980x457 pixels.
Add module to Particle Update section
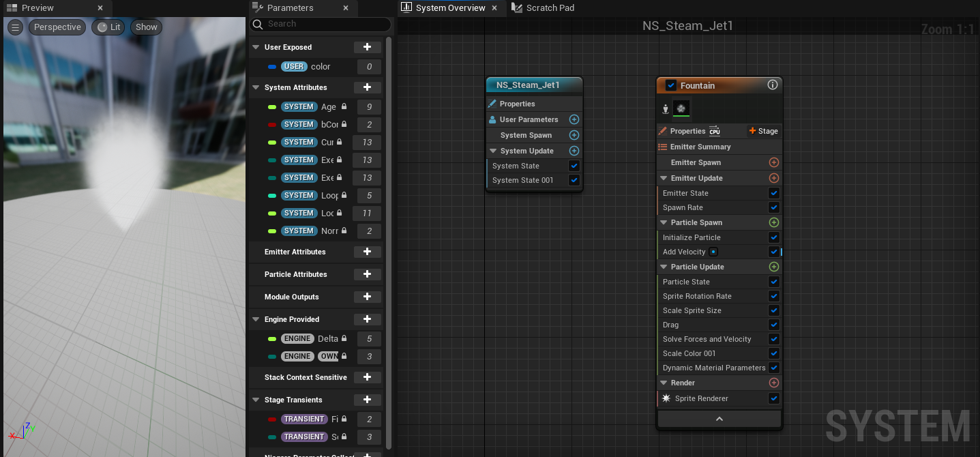point(773,267)
